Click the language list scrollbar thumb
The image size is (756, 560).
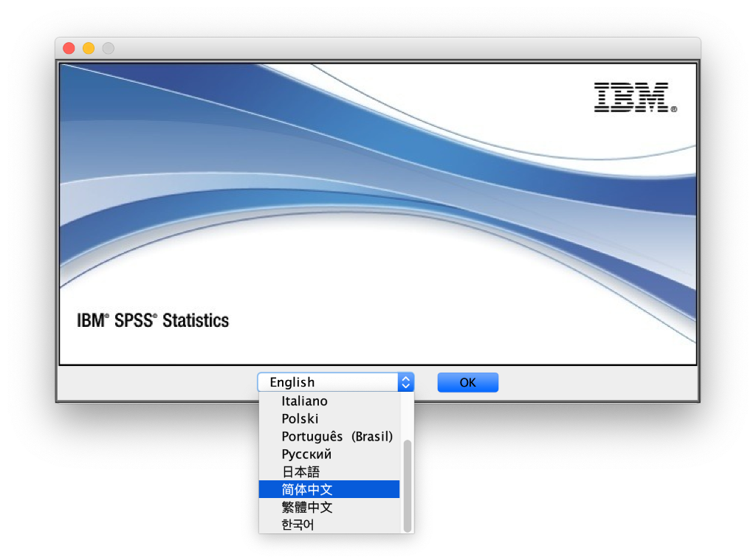(x=408, y=485)
